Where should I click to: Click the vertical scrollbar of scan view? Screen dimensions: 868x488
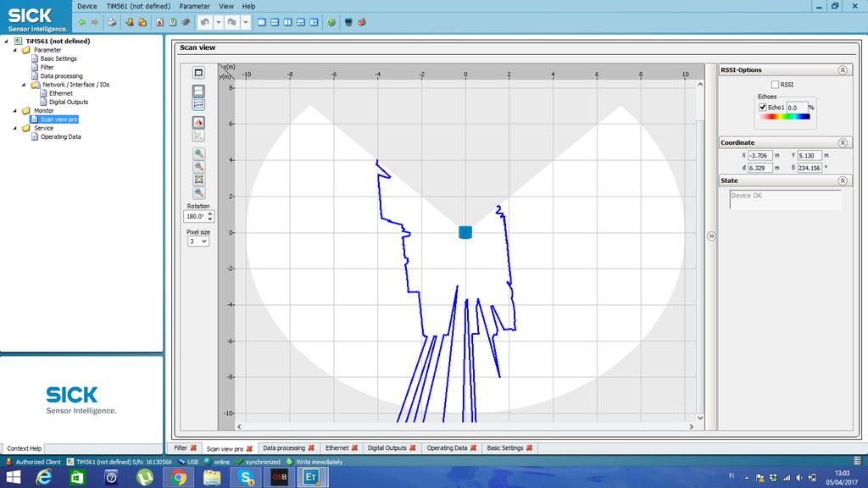tap(700, 251)
